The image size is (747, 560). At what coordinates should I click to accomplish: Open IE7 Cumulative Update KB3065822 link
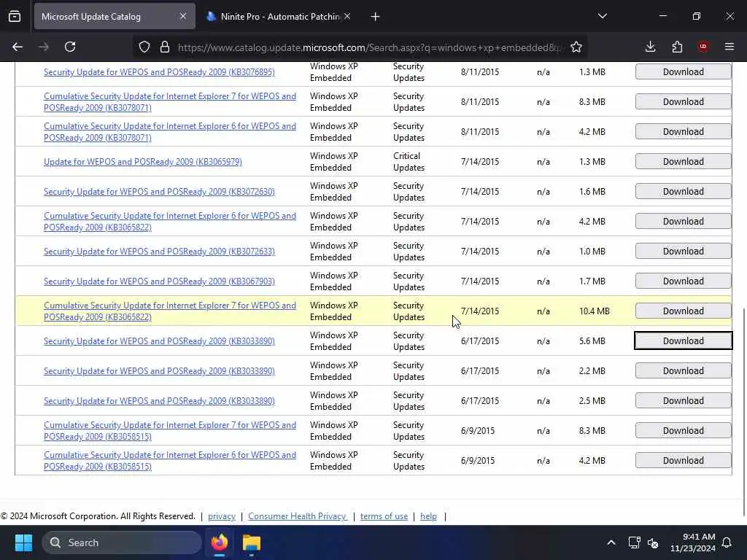[x=169, y=311]
